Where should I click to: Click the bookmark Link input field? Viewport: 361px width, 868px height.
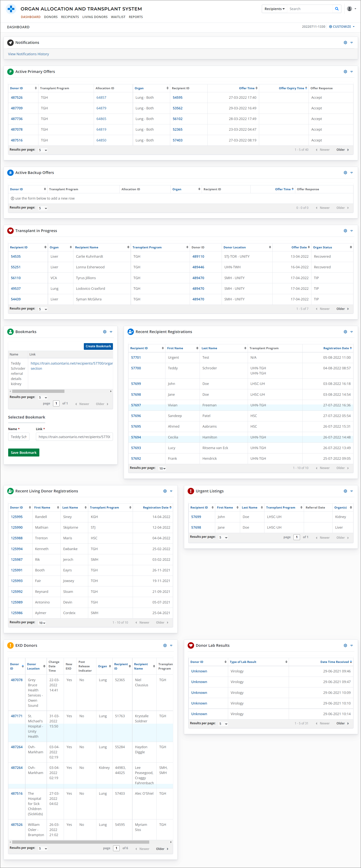(x=74, y=437)
